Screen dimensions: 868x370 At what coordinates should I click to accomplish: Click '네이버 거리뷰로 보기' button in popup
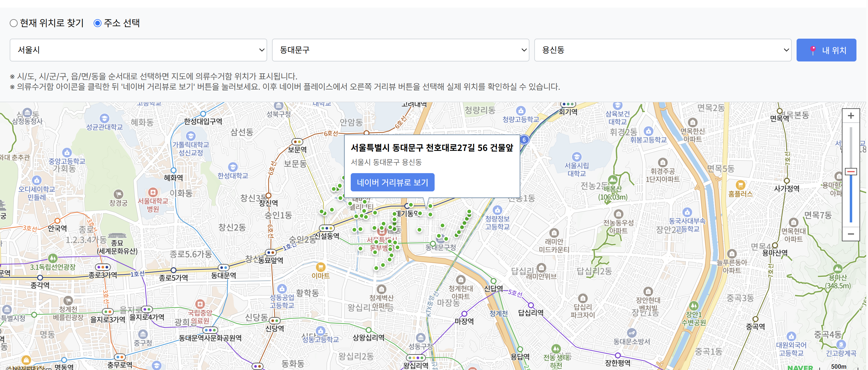(x=392, y=183)
